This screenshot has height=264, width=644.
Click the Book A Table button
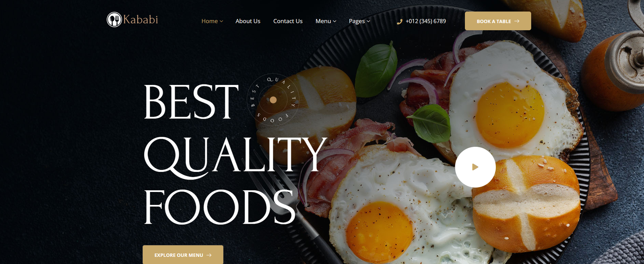pos(498,21)
